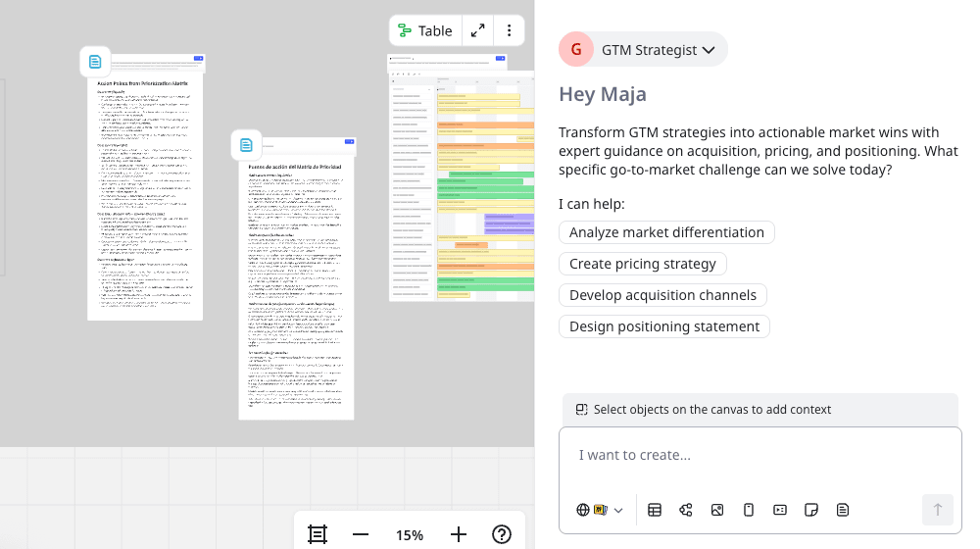Select the document output format icon
The height and width of the screenshot is (549, 980).
pyautogui.click(x=843, y=510)
